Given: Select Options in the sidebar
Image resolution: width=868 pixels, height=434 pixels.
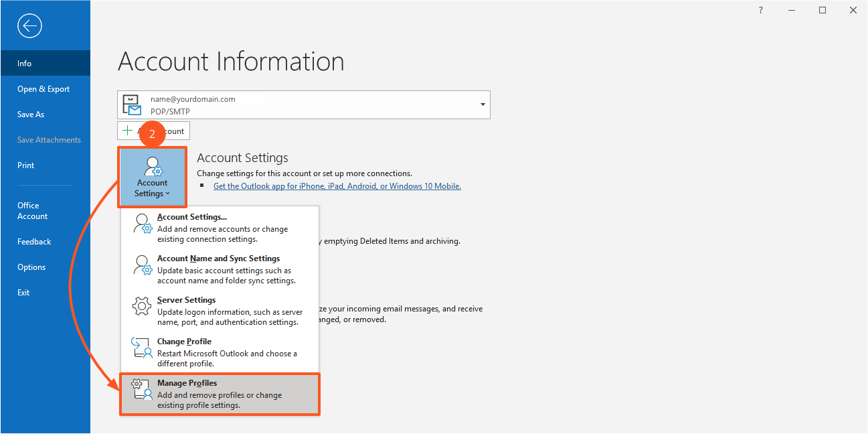Looking at the screenshot, I should point(31,267).
